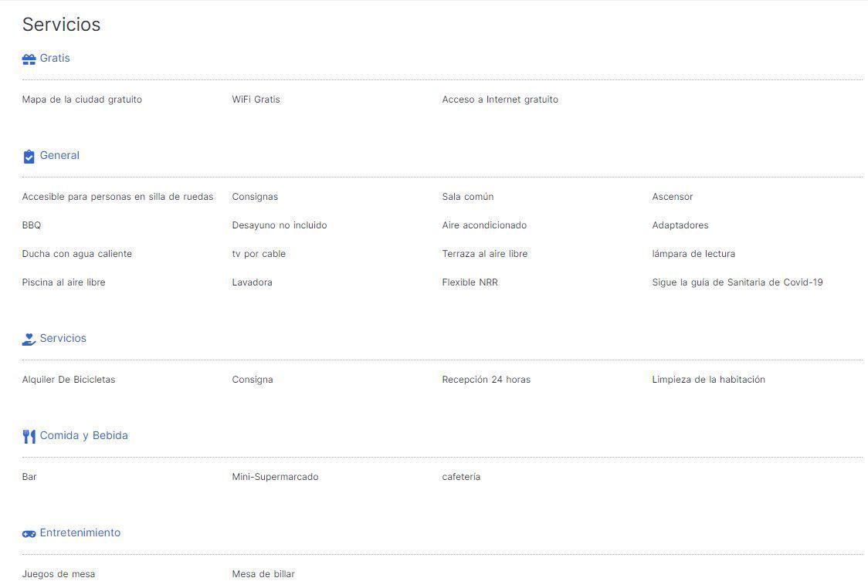Image resolution: width=868 pixels, height=588 pixels.
Task: Click Alquiler De Bicicletas service
Action: tap(69, 380)
